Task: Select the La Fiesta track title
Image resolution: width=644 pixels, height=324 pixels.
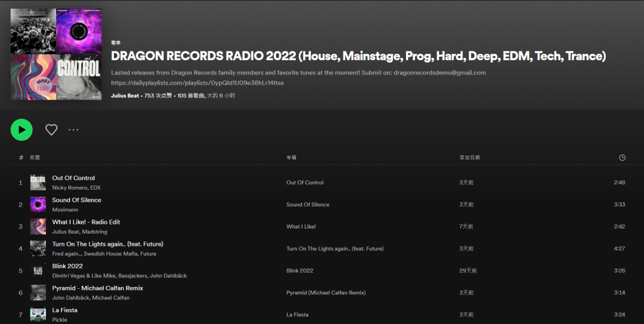Action: [x=64, y=310]
